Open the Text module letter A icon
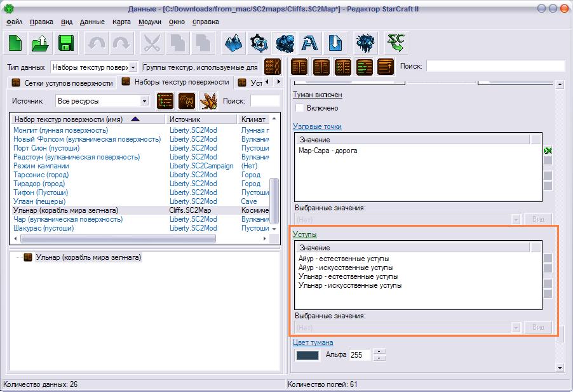 [310, 43]
